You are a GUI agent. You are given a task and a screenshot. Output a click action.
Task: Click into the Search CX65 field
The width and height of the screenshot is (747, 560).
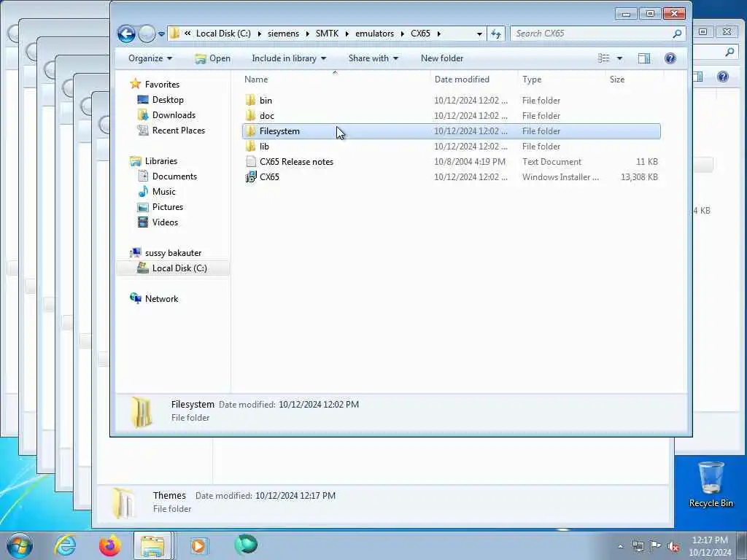click(x=591, y=34)
